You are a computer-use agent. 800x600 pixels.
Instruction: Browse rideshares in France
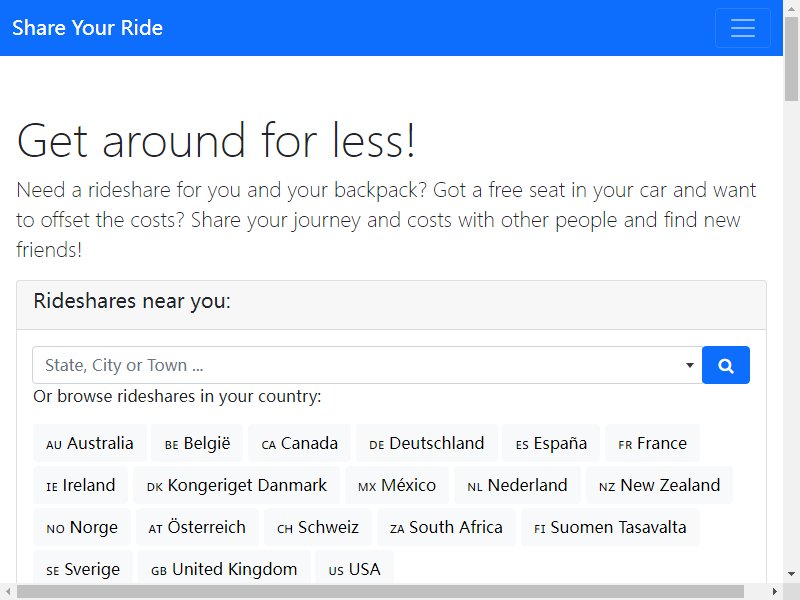[652, 443]
